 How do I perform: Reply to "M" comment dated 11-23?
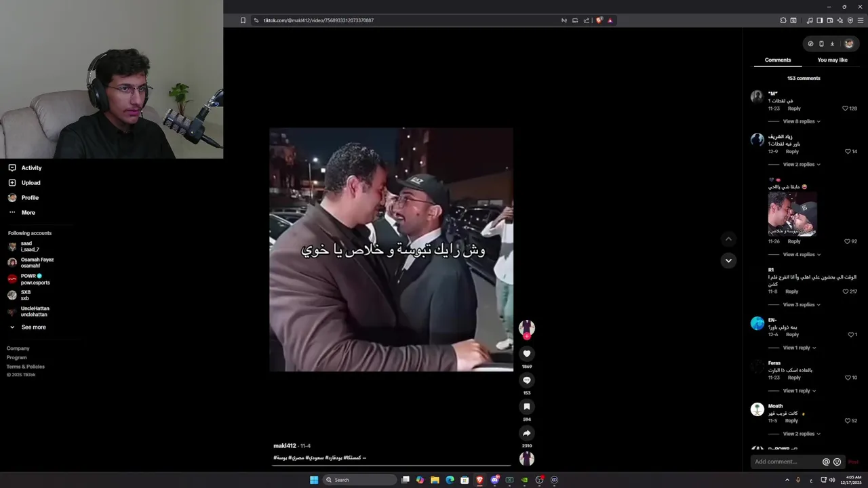pyautogui.click(x=794, y=108)
